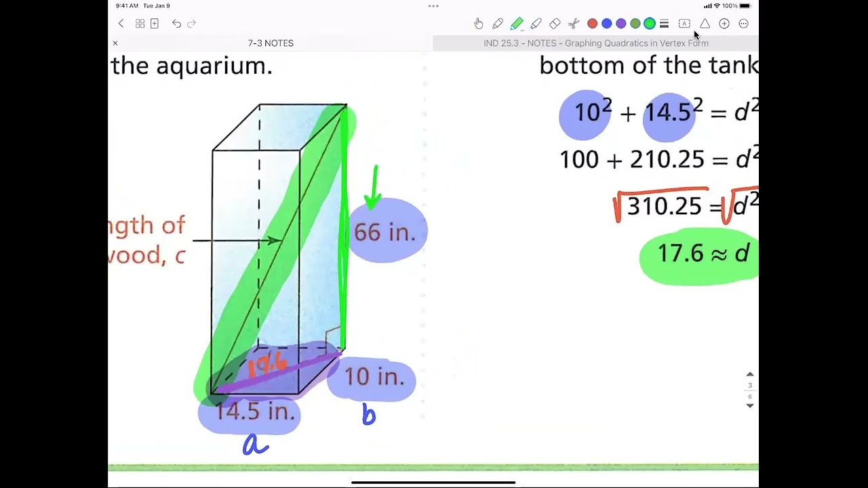Open the page thumbnails grid view

coord(140,24)
